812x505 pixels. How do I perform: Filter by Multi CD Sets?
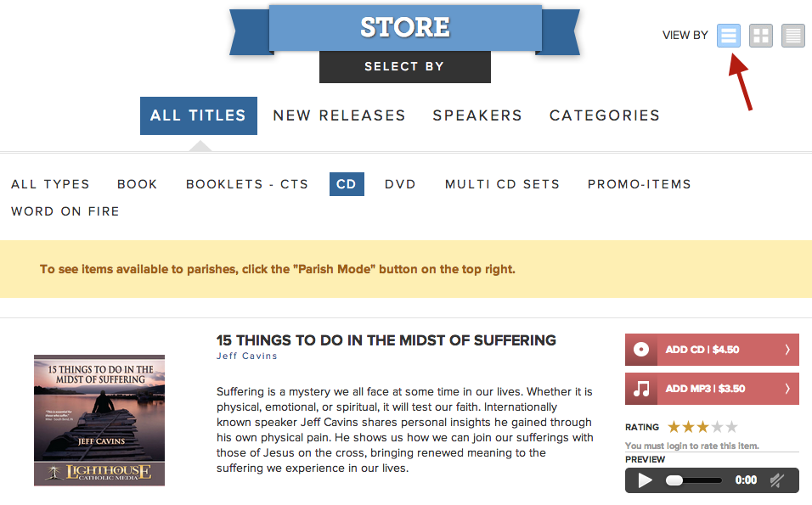click(x=502, y=184)
